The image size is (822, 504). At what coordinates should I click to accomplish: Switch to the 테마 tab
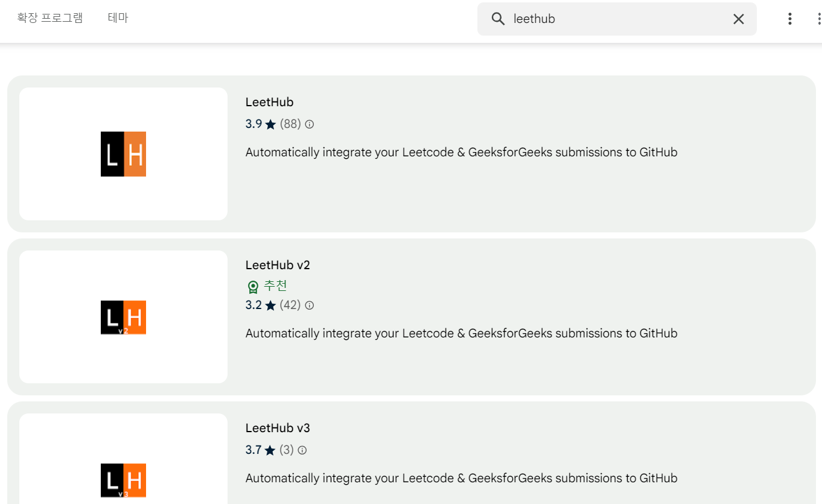click(118, 18)
